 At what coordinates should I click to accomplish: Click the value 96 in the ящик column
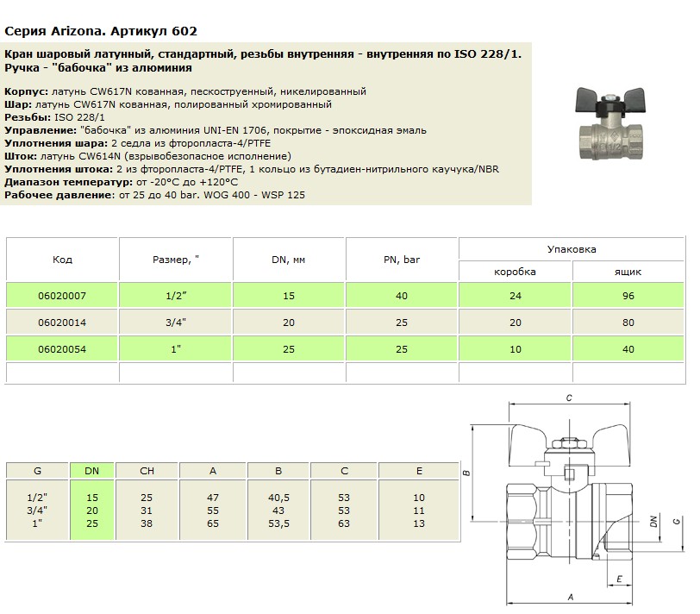[x=628, y=296]
